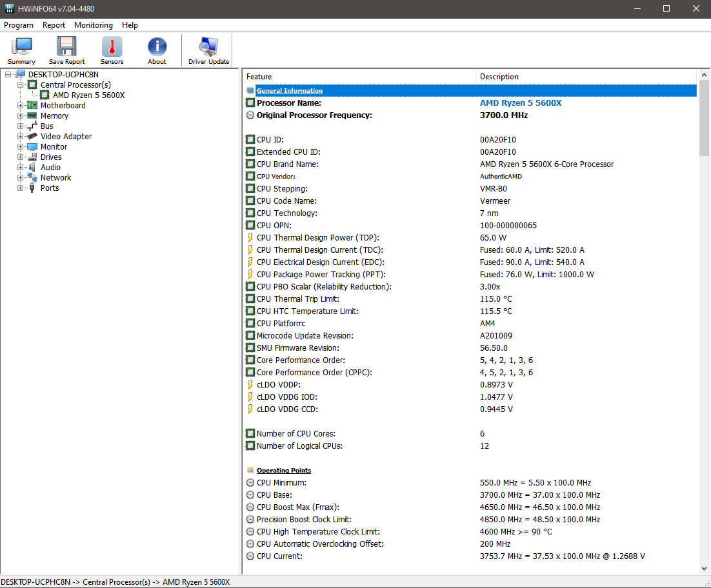Select the Network tree item
Viewport: 711px width, 588px height.
(x=55, y=177)
